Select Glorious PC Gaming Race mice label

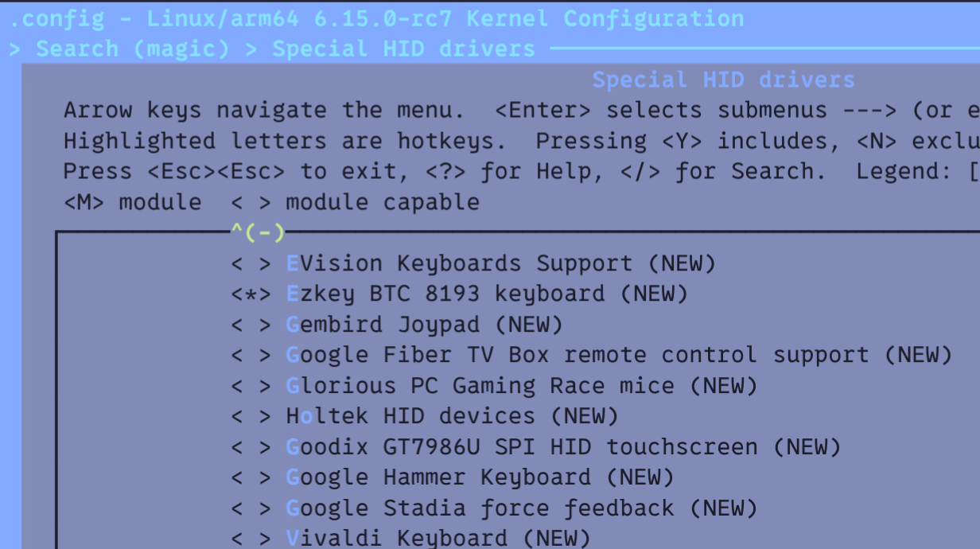tap(522, 386)
